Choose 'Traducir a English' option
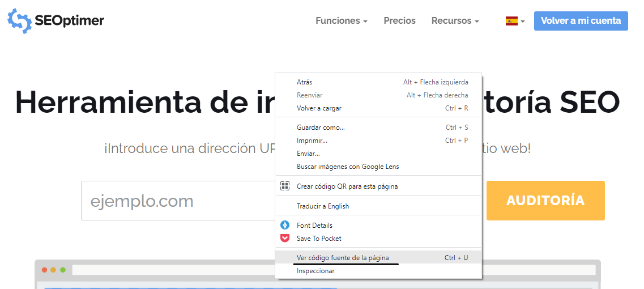644x289 pixels. tap(323, 206)
